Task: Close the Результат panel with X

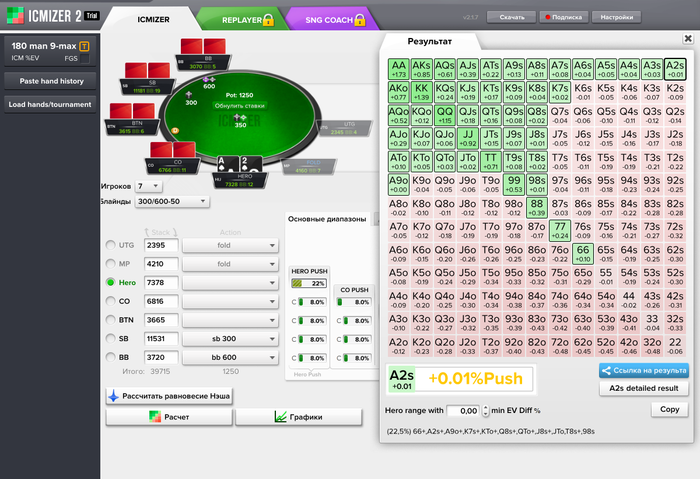Action: [688, 38]
